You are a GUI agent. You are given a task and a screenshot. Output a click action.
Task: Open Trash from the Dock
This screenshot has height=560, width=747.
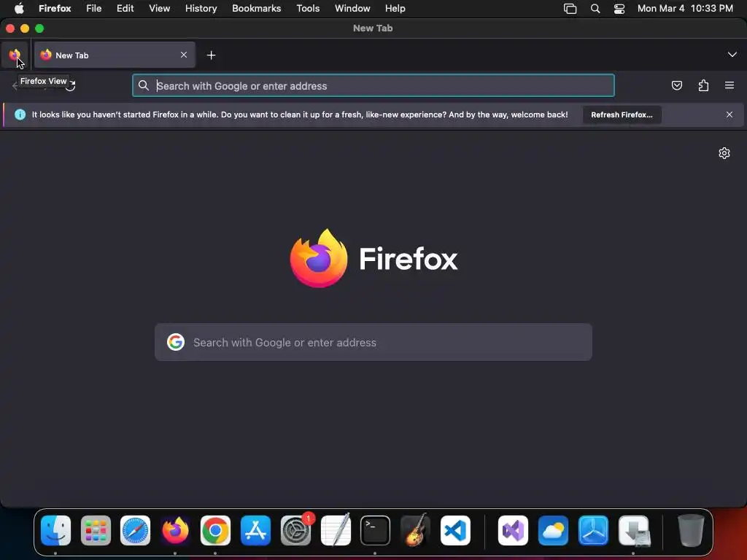(691, 530)
